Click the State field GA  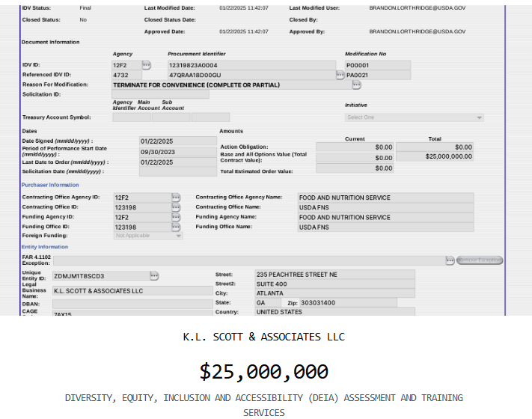pyautogui.click(x=268, y=302)
